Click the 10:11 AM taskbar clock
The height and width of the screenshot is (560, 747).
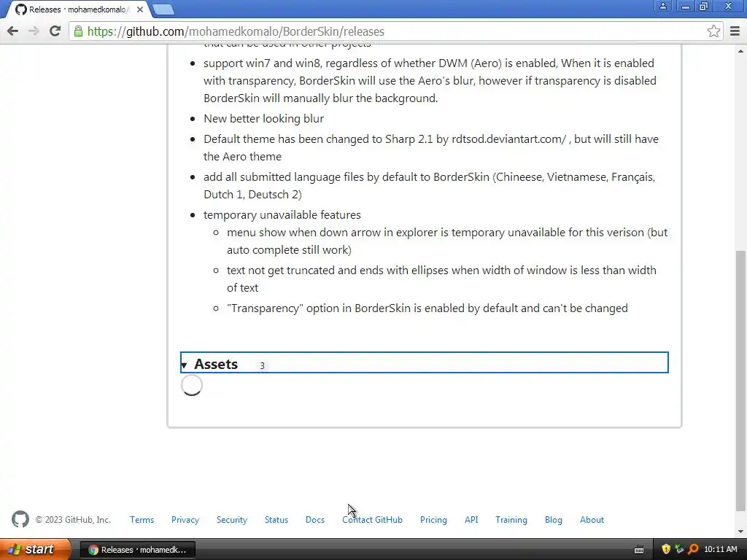pos(720,549)
